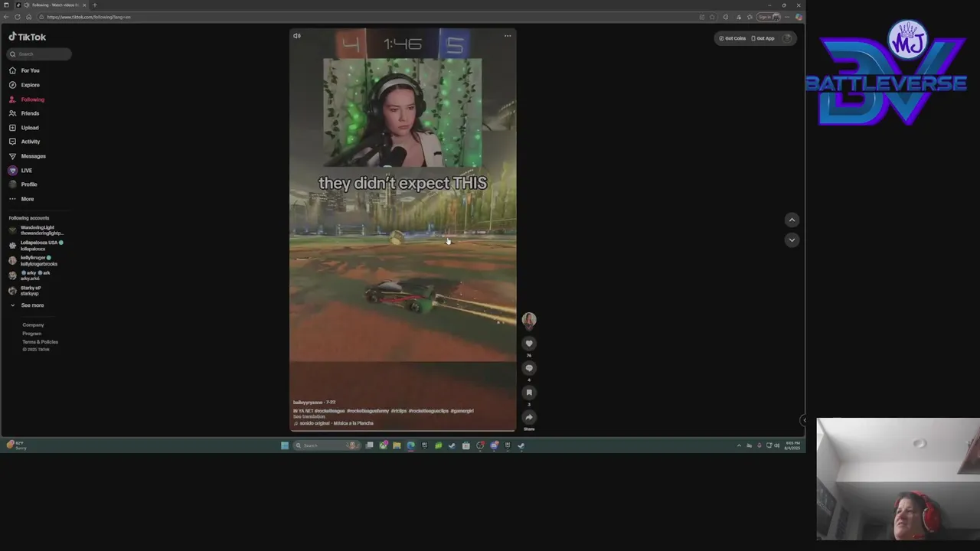Click the tiktok.com address bar

click(367, 17)
